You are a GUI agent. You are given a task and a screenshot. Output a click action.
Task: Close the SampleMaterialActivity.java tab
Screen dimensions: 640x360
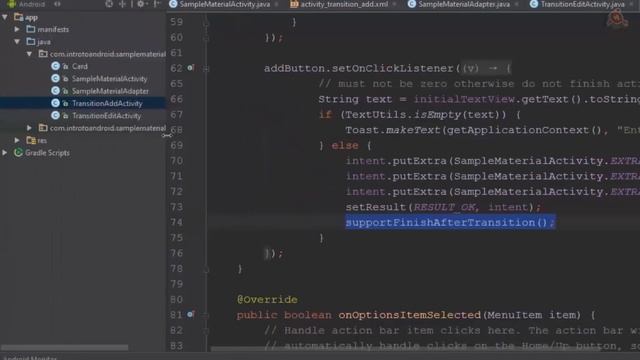(x=277, y=4)
